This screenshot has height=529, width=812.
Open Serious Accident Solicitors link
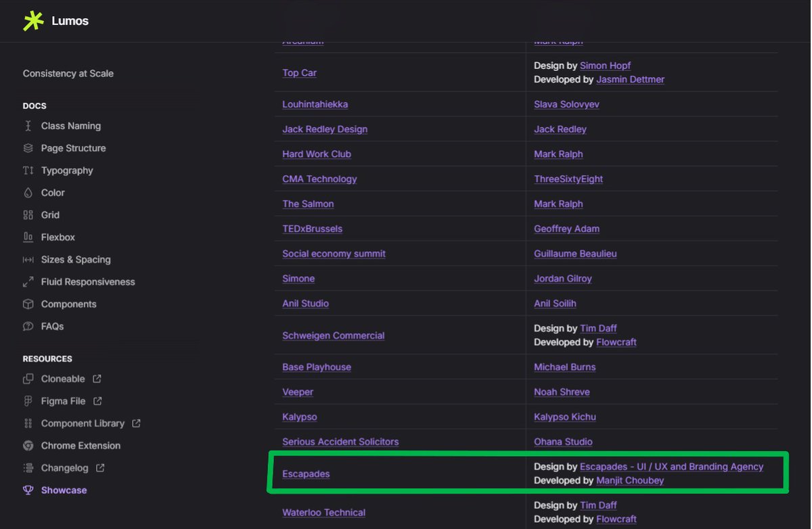pyautogui.click(x=341, y=442)
